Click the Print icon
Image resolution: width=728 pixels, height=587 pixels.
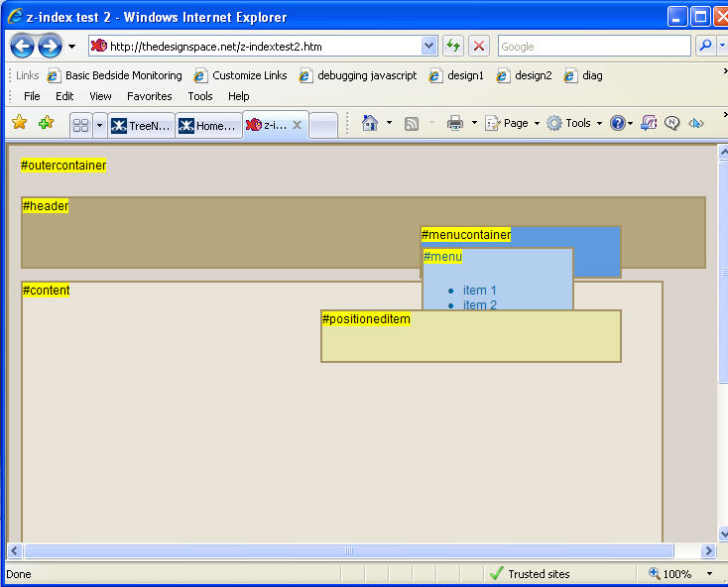[455, 123]
